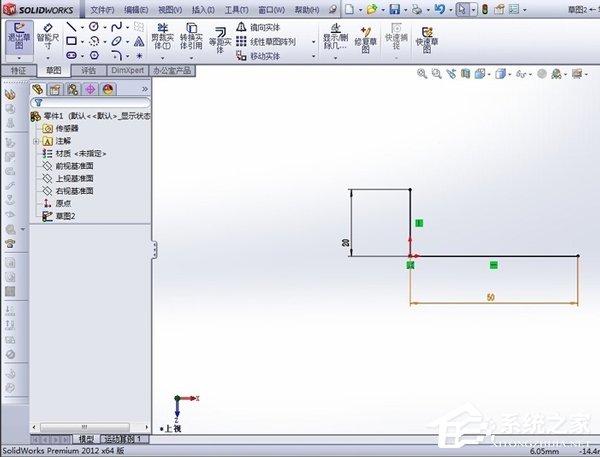Click Trim Entities (剪裁实体) tool
The height and width of the screenshot is (457, 600).
[163, 36]
